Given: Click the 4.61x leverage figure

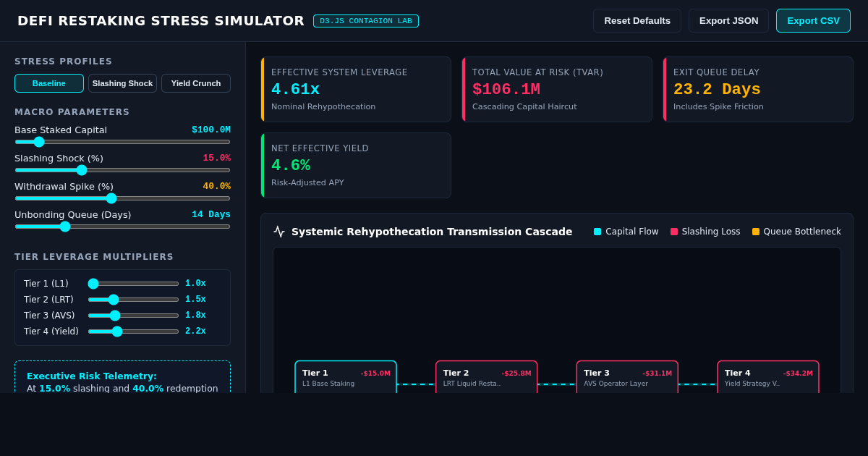Looking at the screenshot, I should point(295,90).
